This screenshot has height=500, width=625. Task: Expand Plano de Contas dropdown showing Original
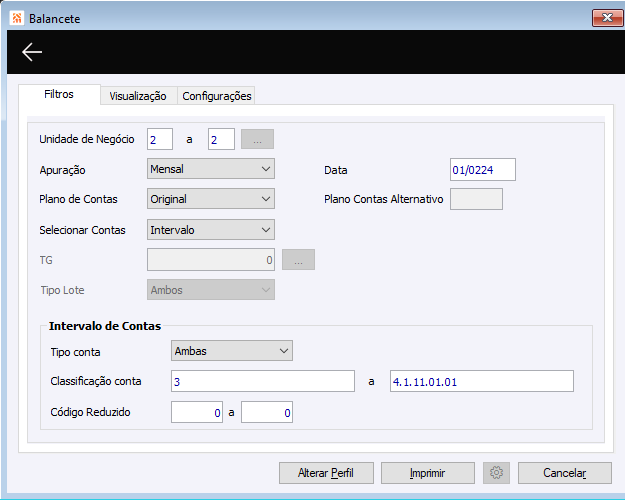coord(211,199)
